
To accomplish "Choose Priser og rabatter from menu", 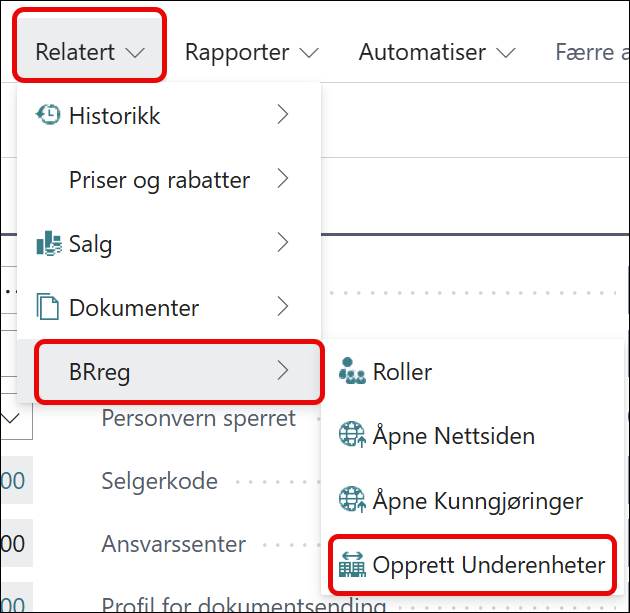I will [x=159, y=180].
